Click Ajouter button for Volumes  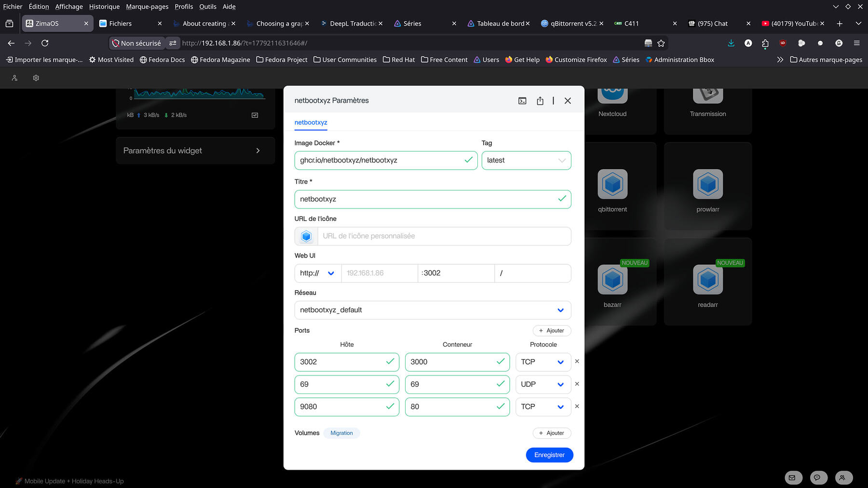click(552, 433)
